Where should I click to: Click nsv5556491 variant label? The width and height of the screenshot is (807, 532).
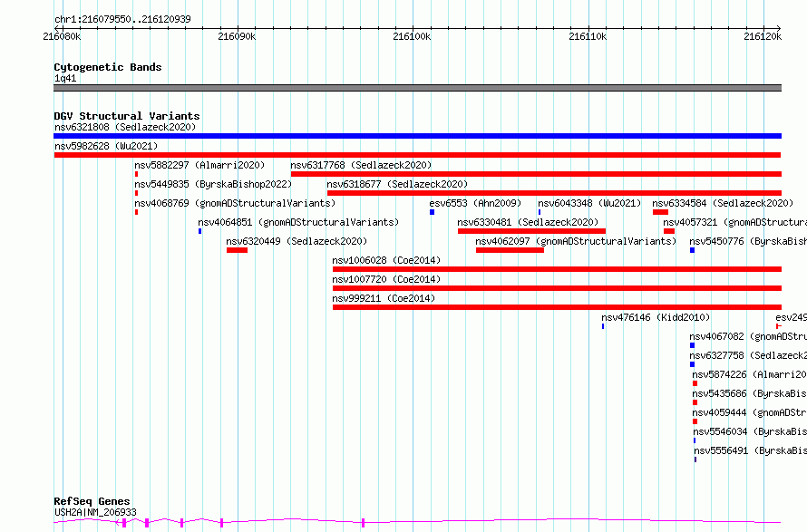(750, 450)
